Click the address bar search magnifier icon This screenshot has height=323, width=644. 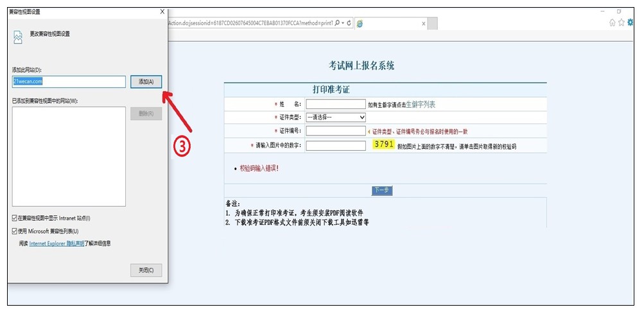[337, 23]
